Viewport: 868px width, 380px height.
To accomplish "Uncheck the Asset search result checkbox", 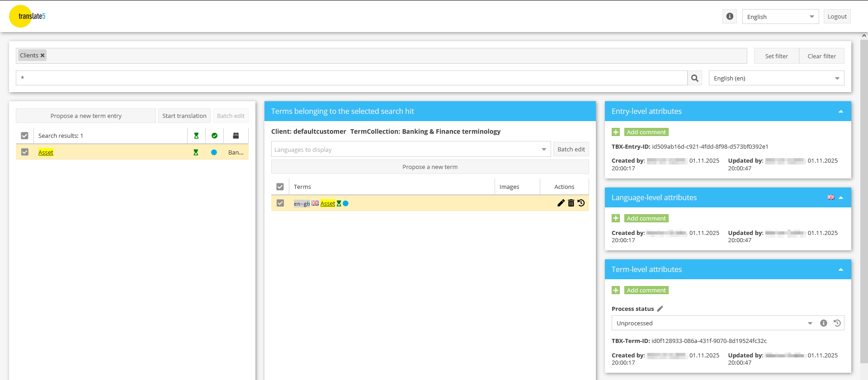I will point(25,152).
